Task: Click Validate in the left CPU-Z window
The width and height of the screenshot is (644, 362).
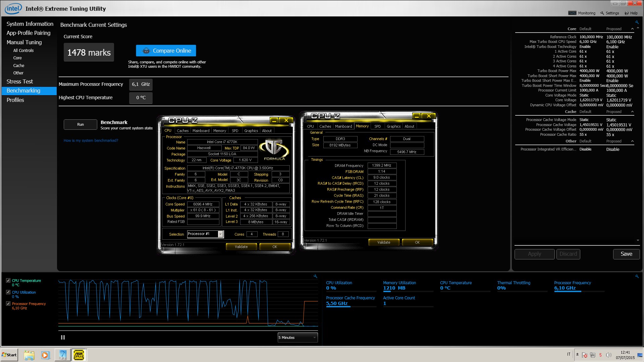Action: 241,247
